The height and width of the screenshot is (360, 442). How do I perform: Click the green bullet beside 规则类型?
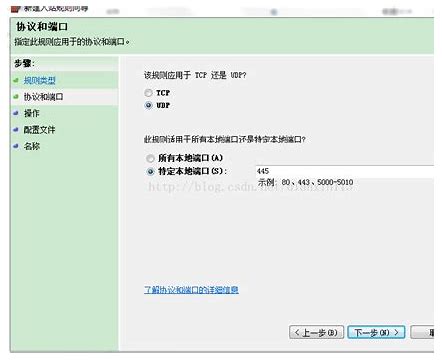[x=16, y=80]
